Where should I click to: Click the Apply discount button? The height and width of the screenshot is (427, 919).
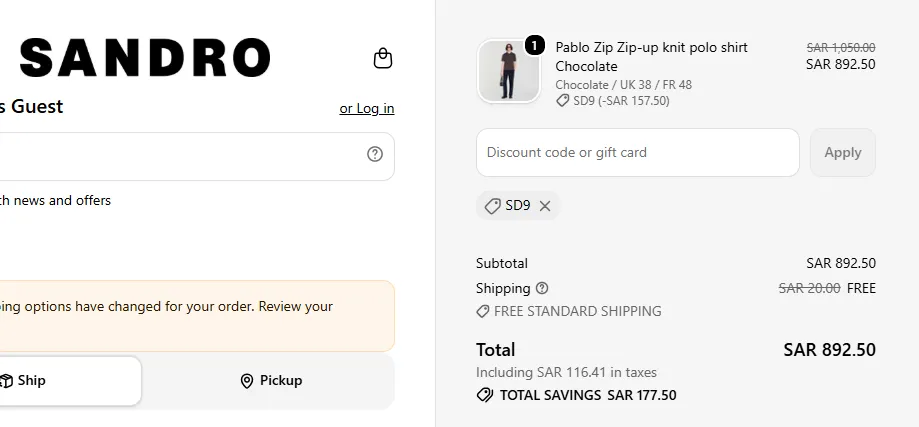coord(842,152)
